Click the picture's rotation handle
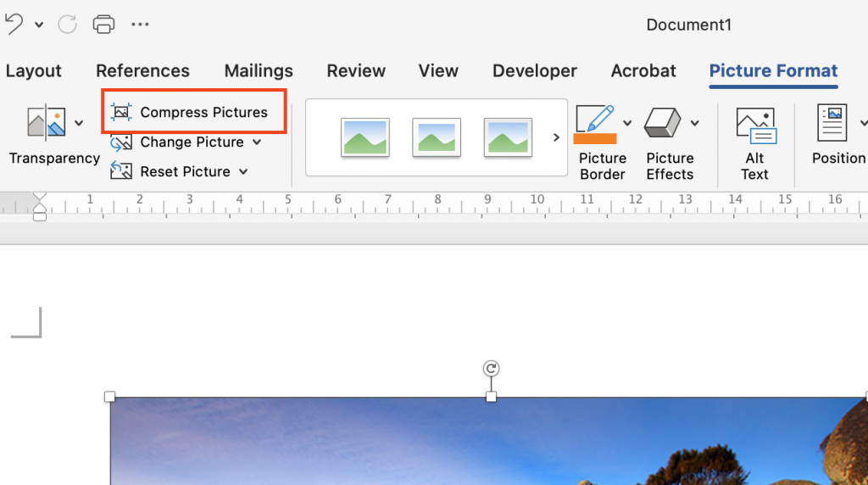The image size is (868, 485). [491, 368]
